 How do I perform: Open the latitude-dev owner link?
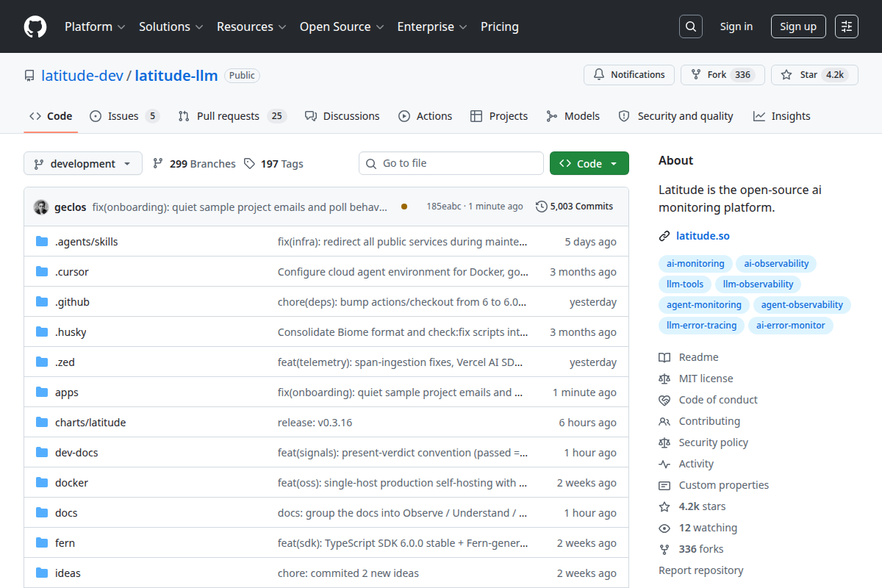(x=82, y=75)
